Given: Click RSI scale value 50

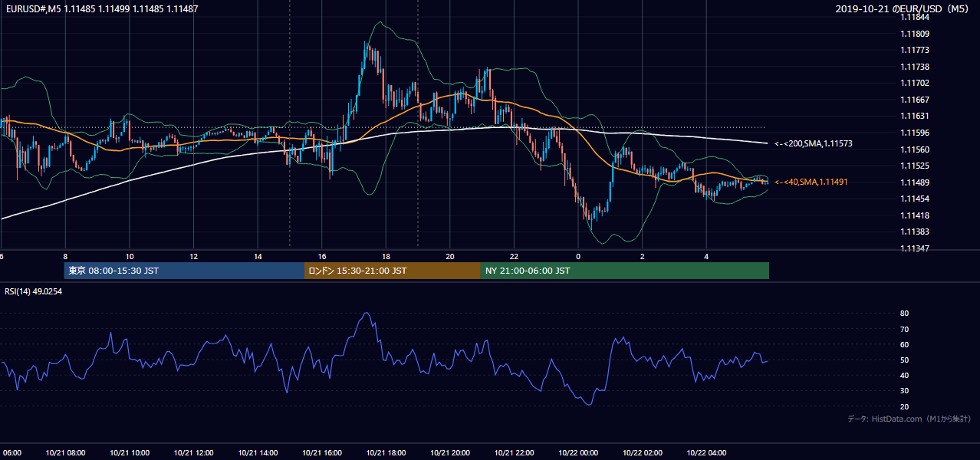Looking at the screenshot, I should [x=905, y=360].
